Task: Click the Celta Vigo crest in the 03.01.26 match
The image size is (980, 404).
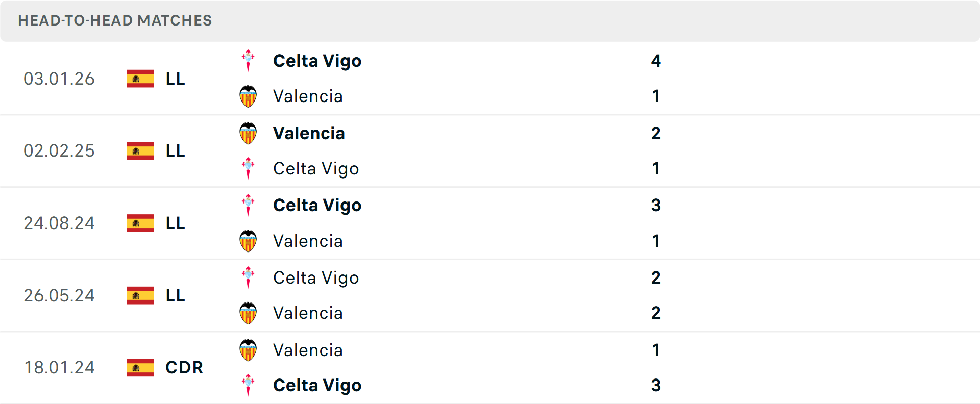Action: point(248,60)
